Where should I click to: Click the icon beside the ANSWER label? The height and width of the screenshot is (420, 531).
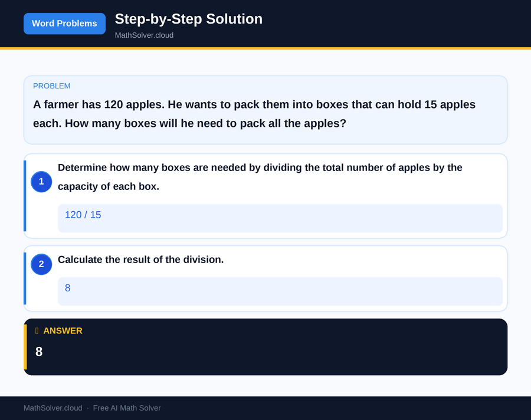point(35,331)
